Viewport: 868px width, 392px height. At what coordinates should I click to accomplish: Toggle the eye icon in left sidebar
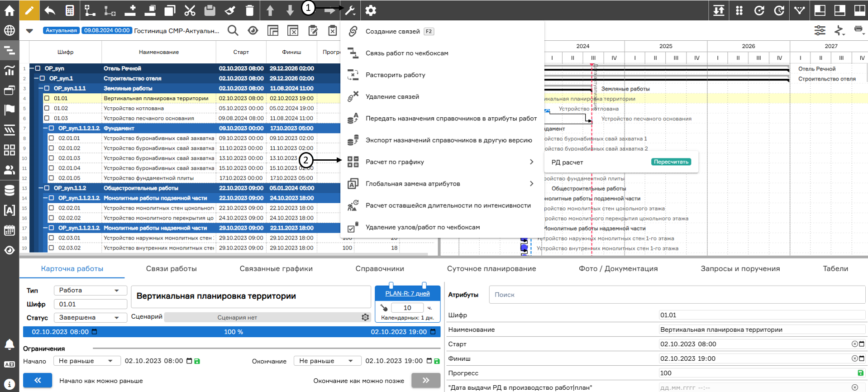pyautogui.click(x=9, y=250)
